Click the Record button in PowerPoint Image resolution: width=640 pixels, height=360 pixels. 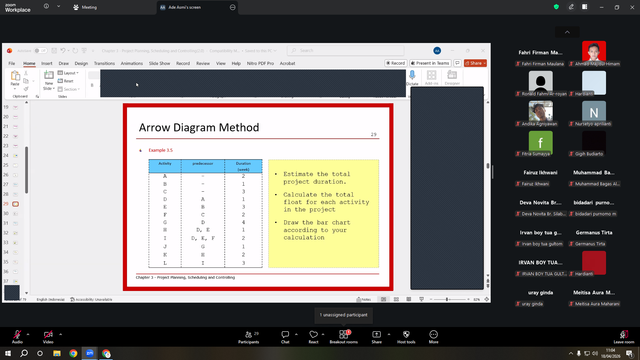pyautogui.click(x=396, y=63)
